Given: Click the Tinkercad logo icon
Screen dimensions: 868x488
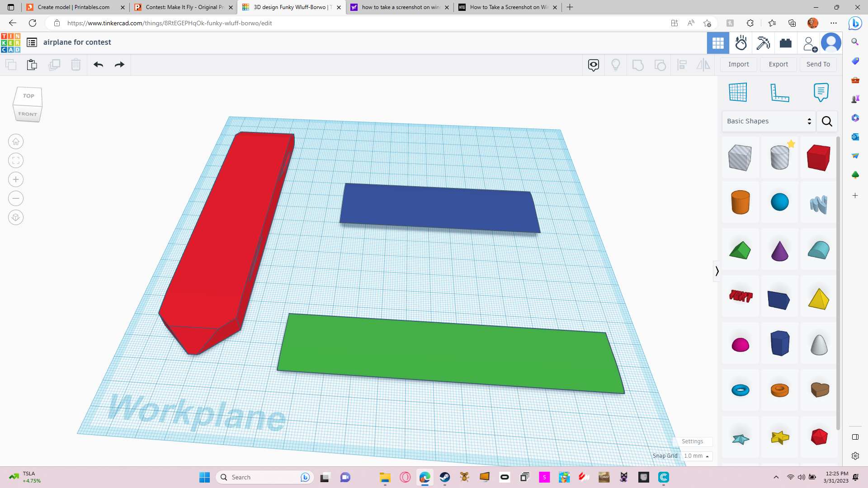Looking at the screenshot, I should [x=11, y=42].
